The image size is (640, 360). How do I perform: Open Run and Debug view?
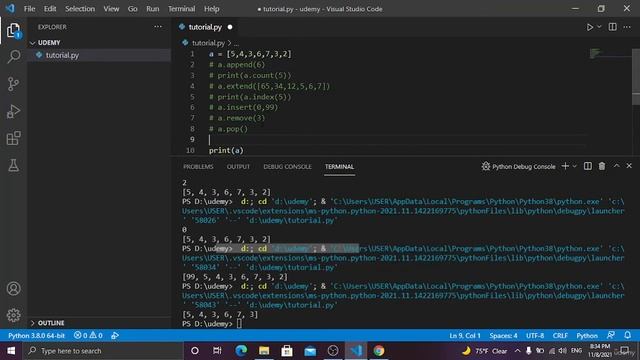click(x=13, y=111)
